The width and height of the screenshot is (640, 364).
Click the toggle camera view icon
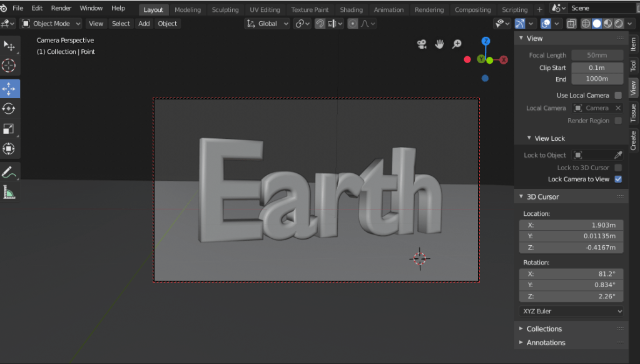(x=422, y=44)
